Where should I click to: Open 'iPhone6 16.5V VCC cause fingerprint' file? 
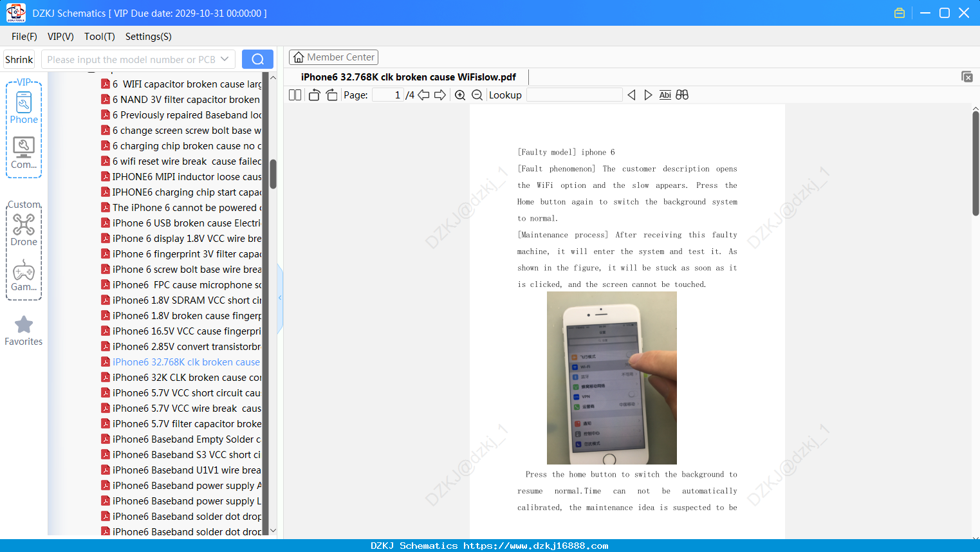[x=181, y=331]
